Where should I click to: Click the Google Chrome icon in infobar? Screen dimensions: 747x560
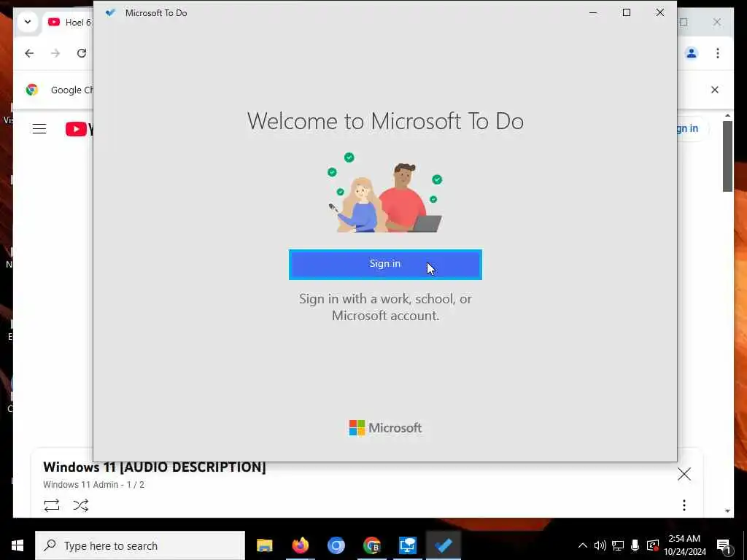point(32,90)
